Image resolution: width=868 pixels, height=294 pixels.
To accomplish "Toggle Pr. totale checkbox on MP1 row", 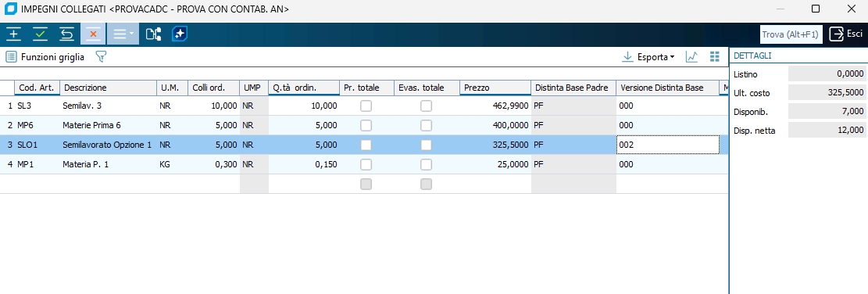I will pyautogui.click(x=366, y=164).
